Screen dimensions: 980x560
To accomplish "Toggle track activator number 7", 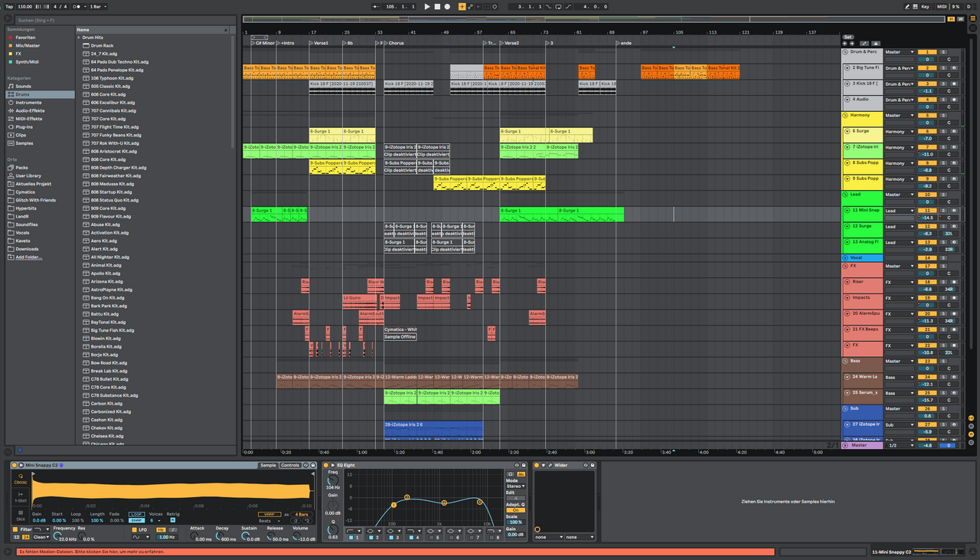I will (x=926, y=147).
